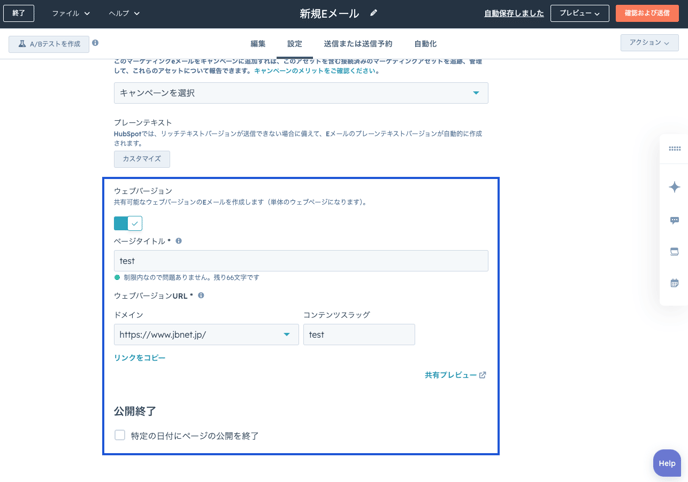Click the コンテンツスラッグ input field
Viewport: 688px width, 482px height.
coord(358,335)
